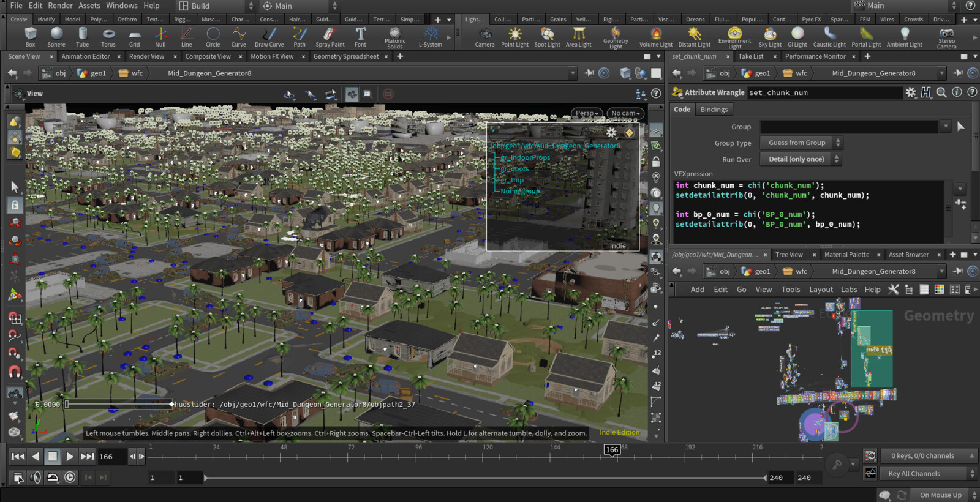Add an Environment Light
The image size is (980, 502).
pyautogui.click(x=734, y=37)
